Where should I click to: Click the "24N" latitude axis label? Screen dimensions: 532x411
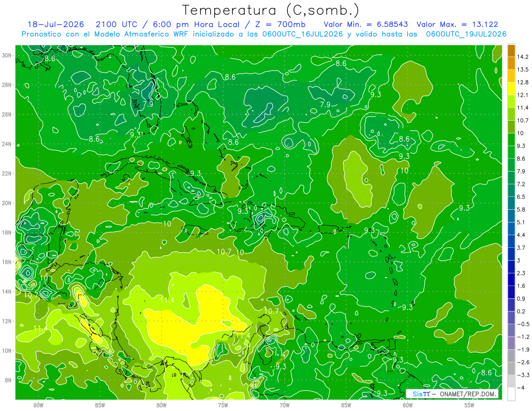point(7,144)
